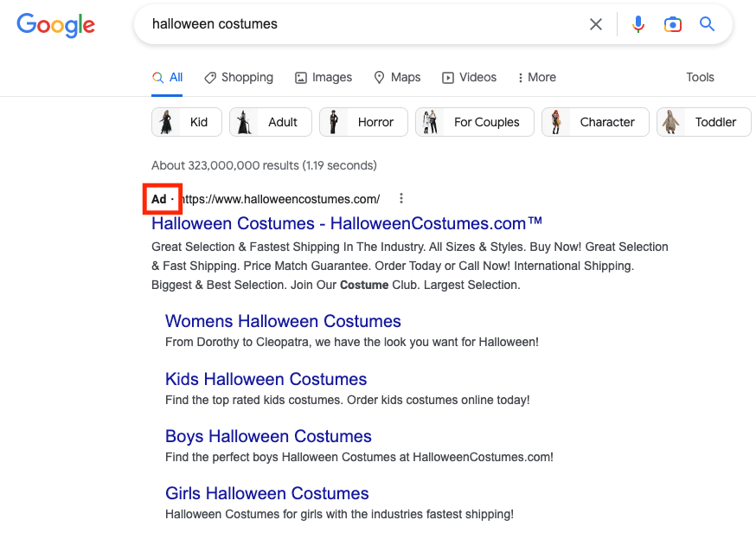
Task: Click the 'About 323,000,000 results' count text
Action: click(264, 165)
